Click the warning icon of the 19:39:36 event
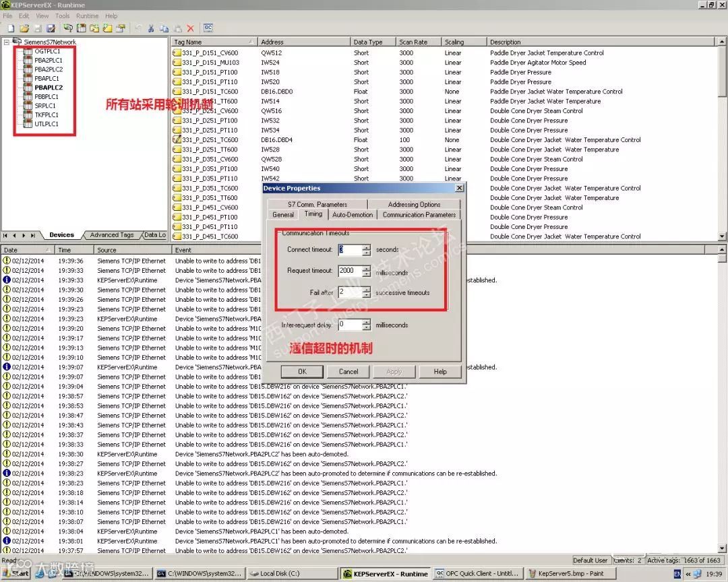Image resolution: width=728 pixels, height=582 pixels. (7, 261)
